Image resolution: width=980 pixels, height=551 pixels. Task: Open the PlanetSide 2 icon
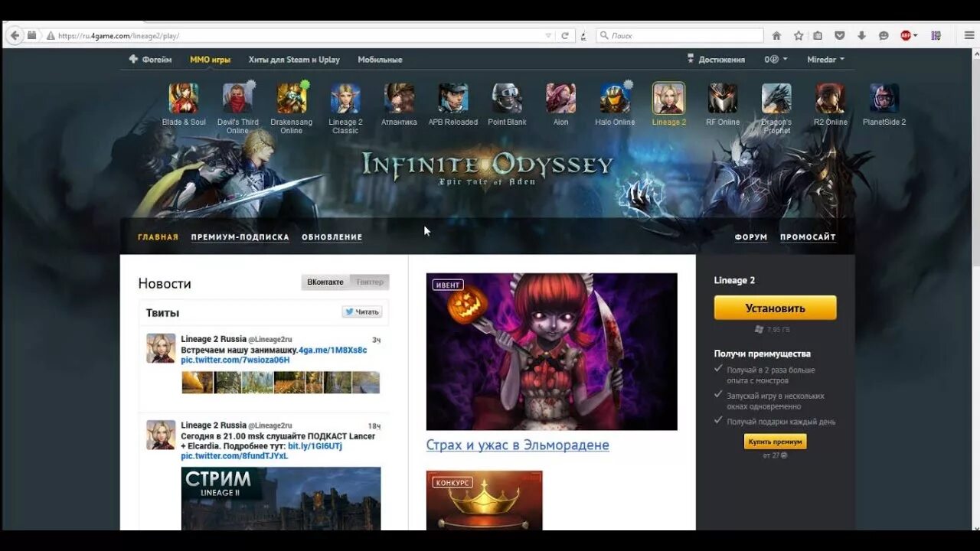click(x=884, y=99)
